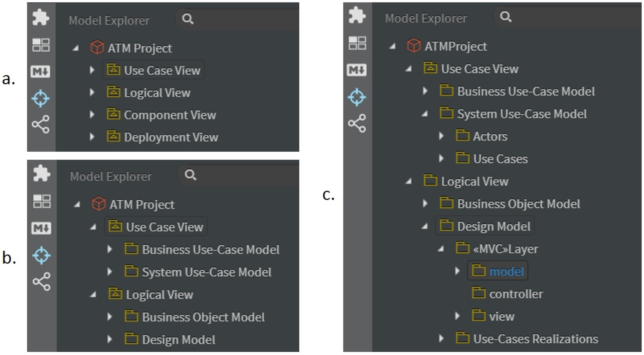This screenshot has width=644, height=355.
Task: Expand the Use-Cases Realizations arrow
Action: tap(441, 338)
